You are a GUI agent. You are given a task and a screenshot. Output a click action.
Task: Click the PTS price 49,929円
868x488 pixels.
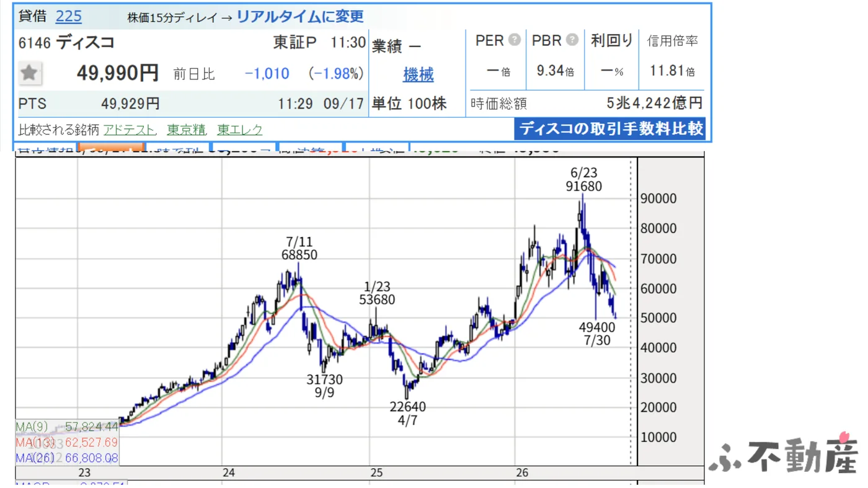[130, 104]
